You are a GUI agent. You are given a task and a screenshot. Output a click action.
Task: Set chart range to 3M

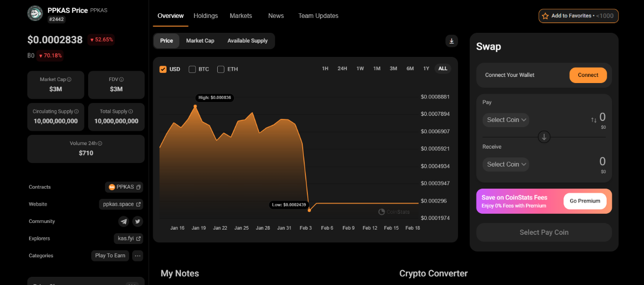(393, 69)
